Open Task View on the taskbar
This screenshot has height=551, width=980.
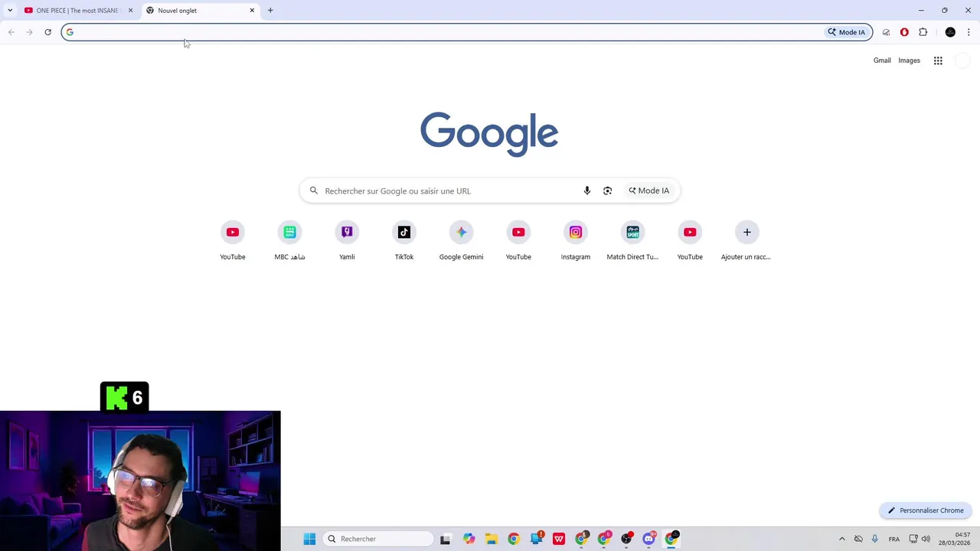point(445,539)
